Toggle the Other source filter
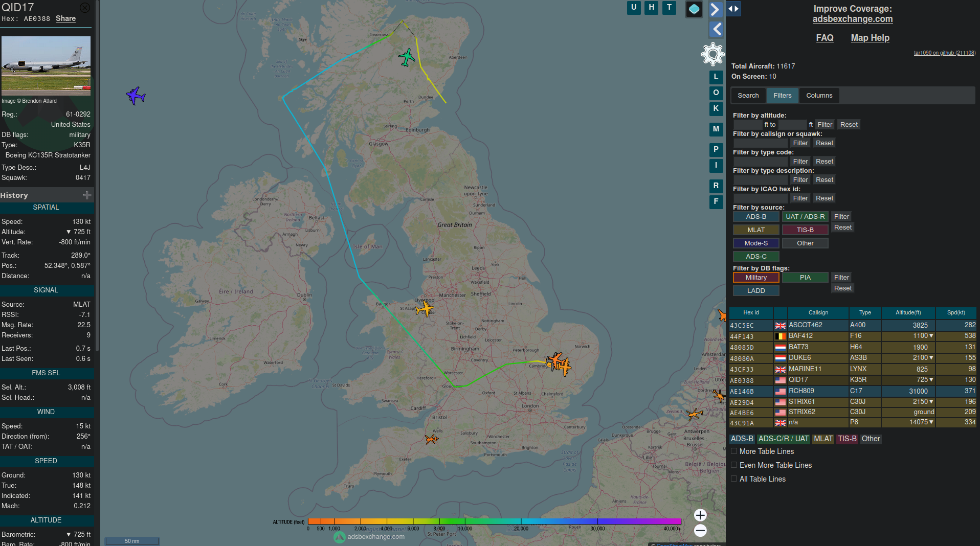 point(805,243)
